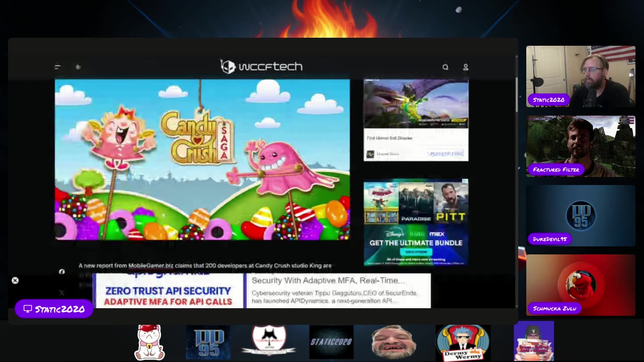The image size is (644, 362).
Task: Click the Static2020 screen-share label
Action: (x=54, y=309)
